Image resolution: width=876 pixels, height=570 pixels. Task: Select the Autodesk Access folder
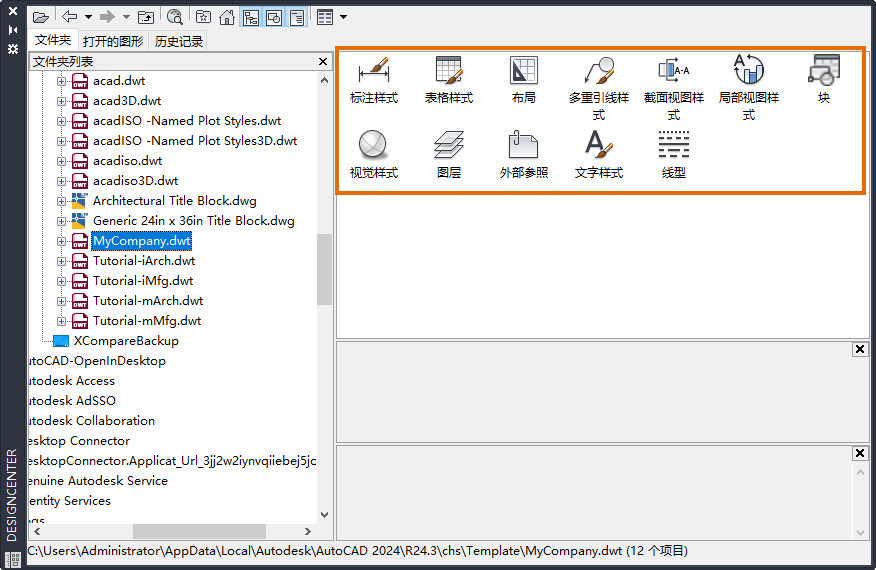[72, 381]
